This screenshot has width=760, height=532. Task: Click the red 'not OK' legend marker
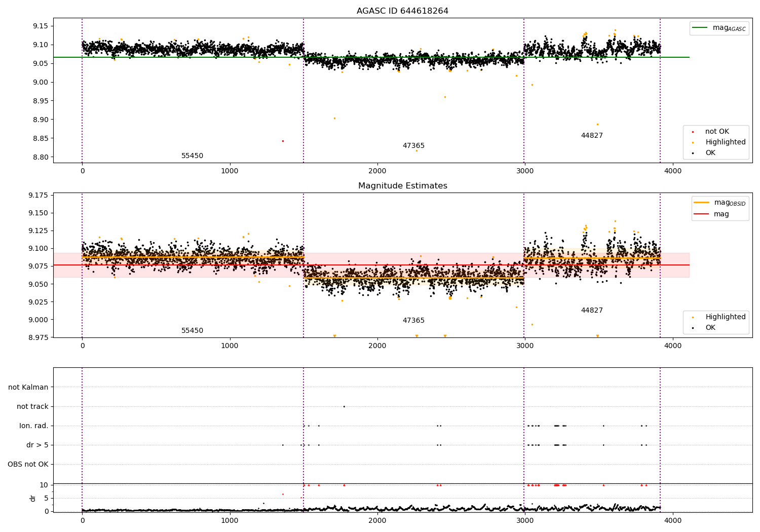693,132
